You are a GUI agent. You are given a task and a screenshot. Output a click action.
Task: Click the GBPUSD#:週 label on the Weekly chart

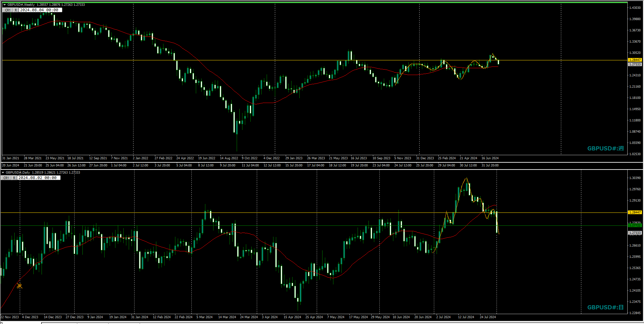[x=606, y=148]
